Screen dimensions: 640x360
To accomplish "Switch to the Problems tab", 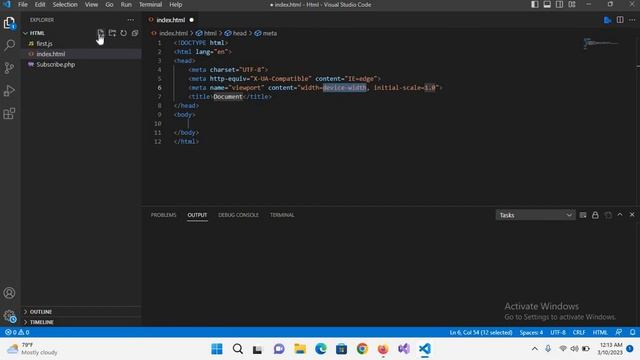I will pyautogui.click(x=163, y=215).
